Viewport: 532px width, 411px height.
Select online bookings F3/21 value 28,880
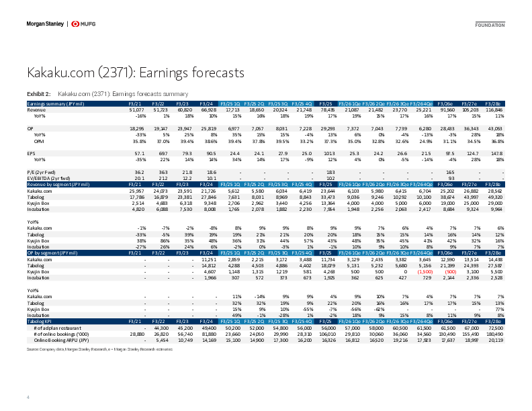137,334
